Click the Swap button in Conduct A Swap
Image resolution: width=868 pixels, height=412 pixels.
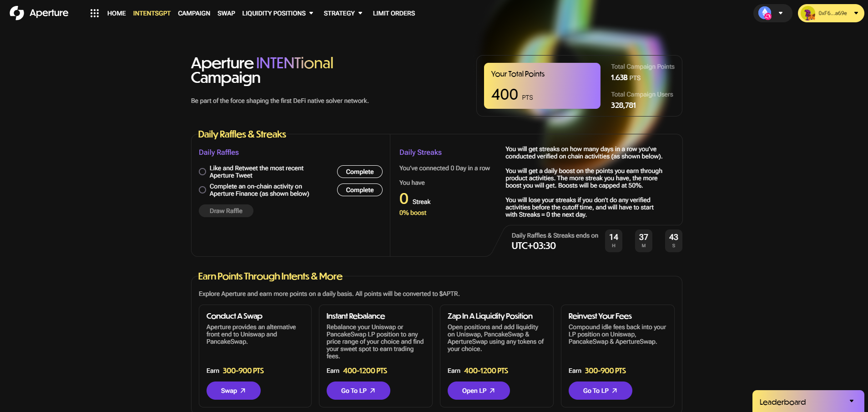pyautogui.click(x=233, y=391)
